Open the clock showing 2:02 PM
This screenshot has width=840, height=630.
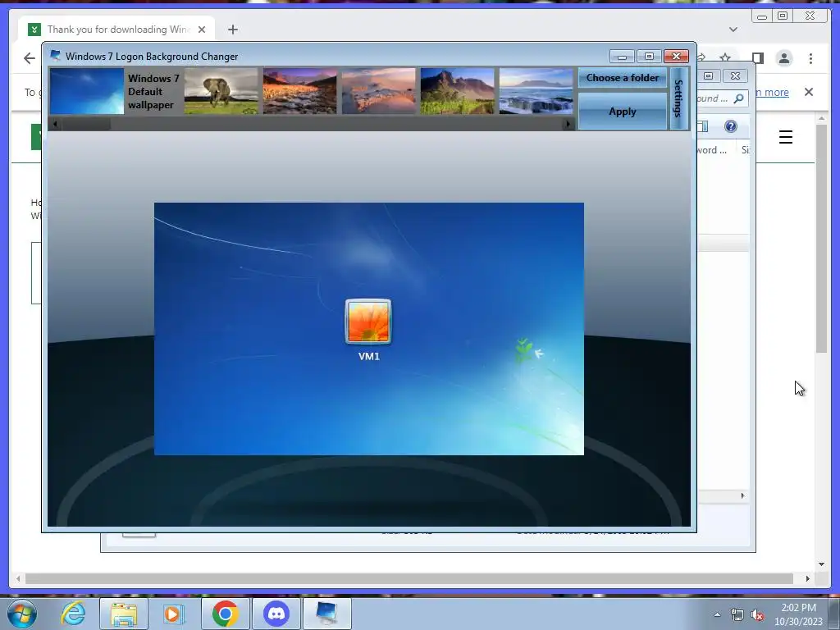coord(798,614)
